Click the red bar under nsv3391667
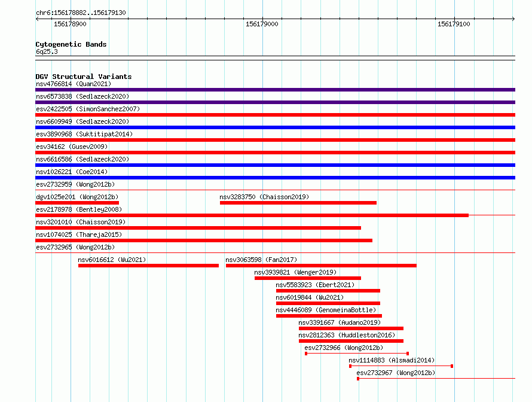The height and width of the screenshot is (402, 532). click(x=351, y=328)
